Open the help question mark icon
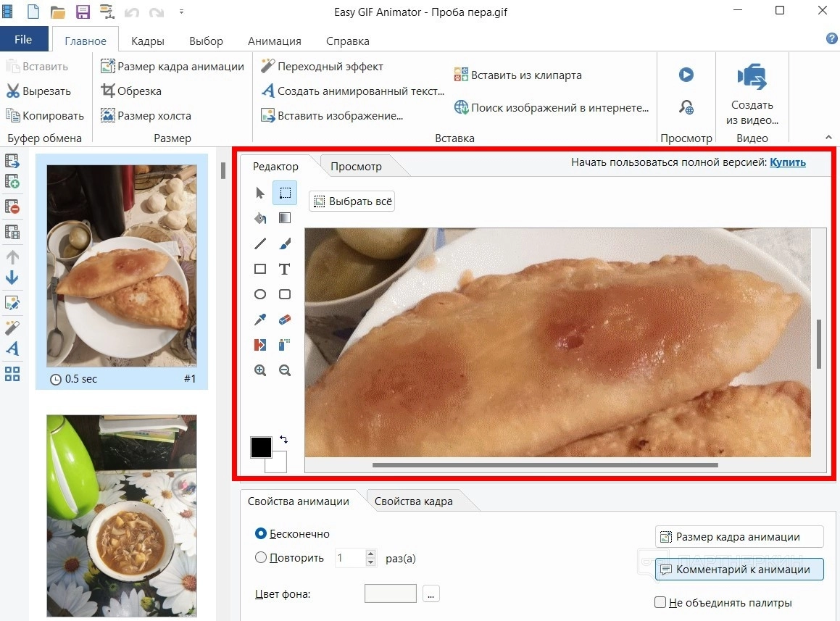The image size is (840, 621). (x=831, y=38)
